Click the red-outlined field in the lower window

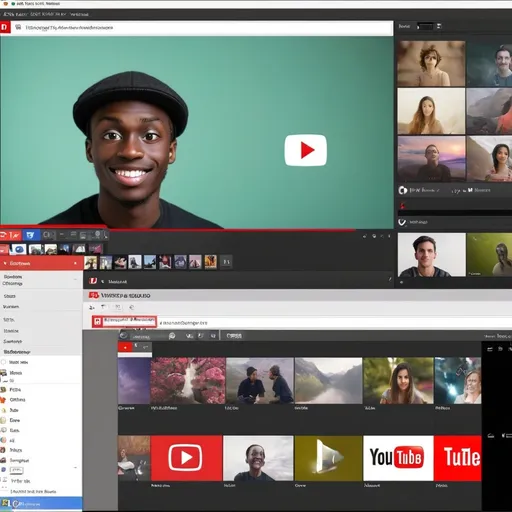click(x=124, y=322)
